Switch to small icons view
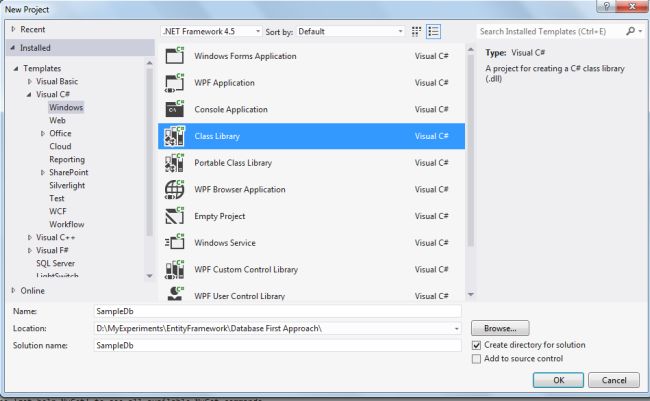Viewport: 650px width, 401px height. (x=416, y=32)
